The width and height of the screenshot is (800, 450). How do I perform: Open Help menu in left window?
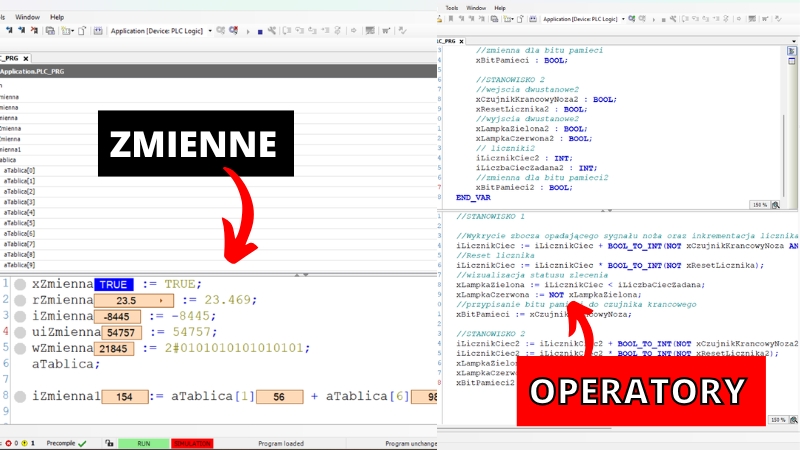tap(57, 17)
